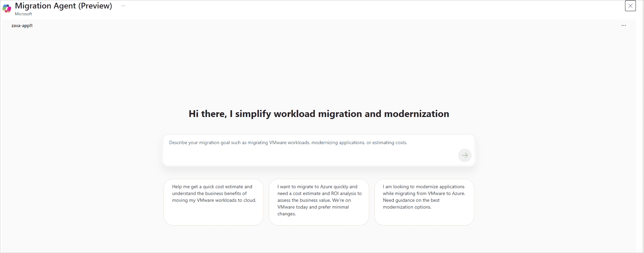Image resolution: width=644 pixels, height=253 pixels.
Task: Click the session options dots at the far right
Action: pyautogui.click(x=623, y=25)
